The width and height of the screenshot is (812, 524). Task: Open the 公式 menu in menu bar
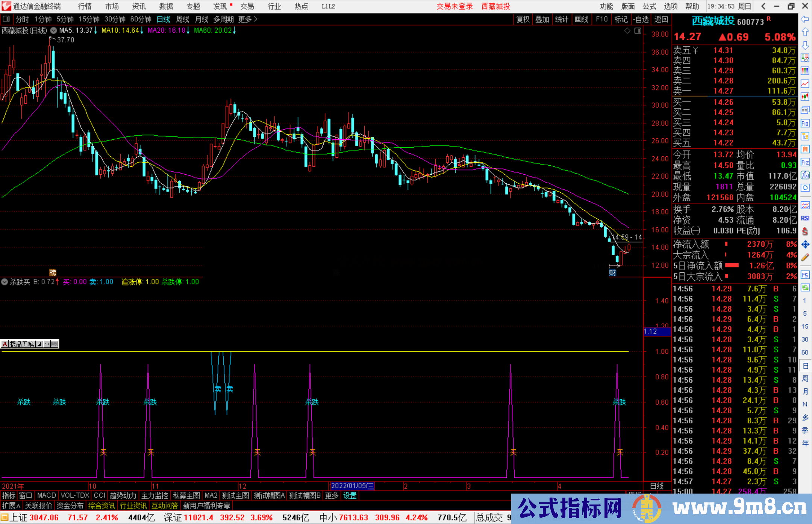point(649,6)
